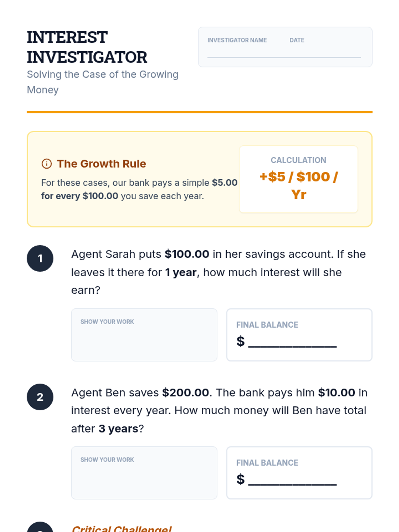Click the subtitle about the Growing Money
Screen dimensions: 399x532
(x=102, y=82)
